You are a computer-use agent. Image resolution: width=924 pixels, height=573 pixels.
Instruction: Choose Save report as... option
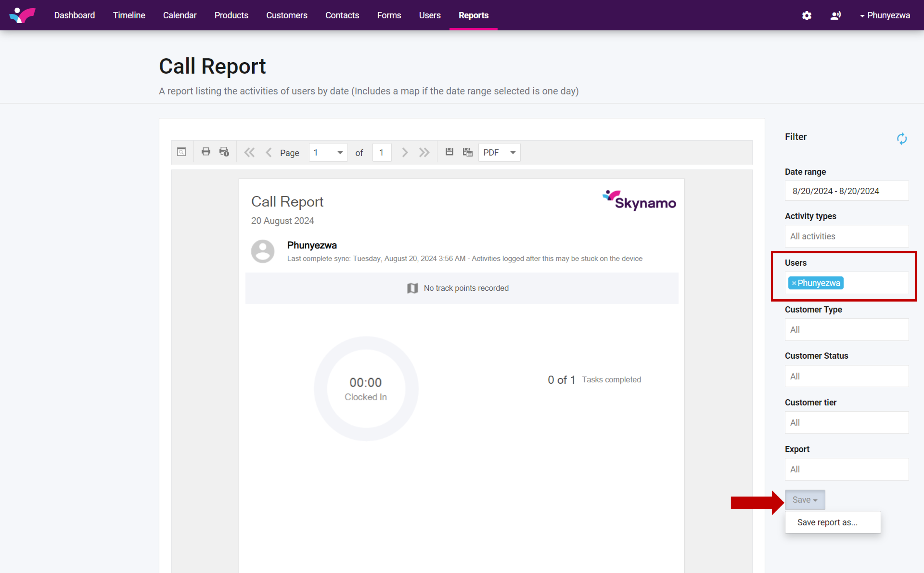coord(827,522)
